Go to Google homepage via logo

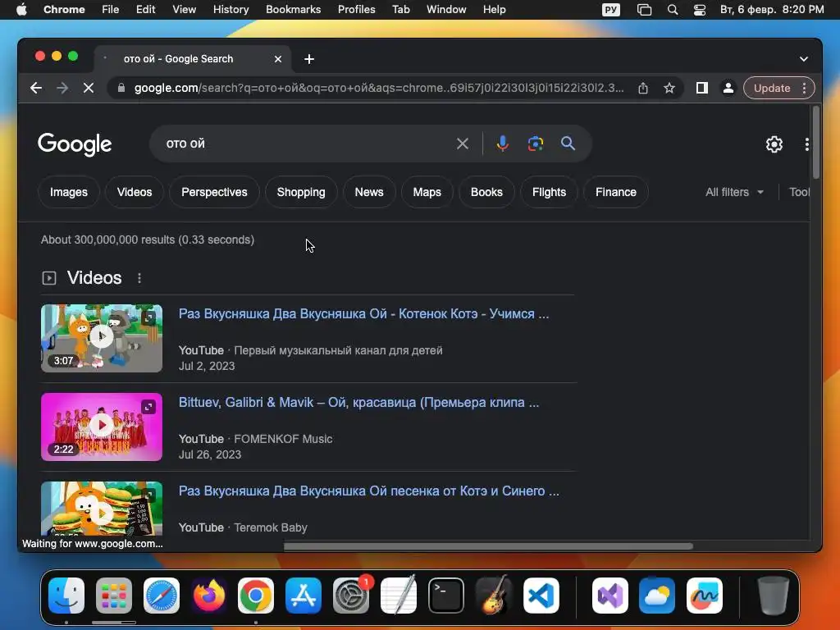click(75, 144)
